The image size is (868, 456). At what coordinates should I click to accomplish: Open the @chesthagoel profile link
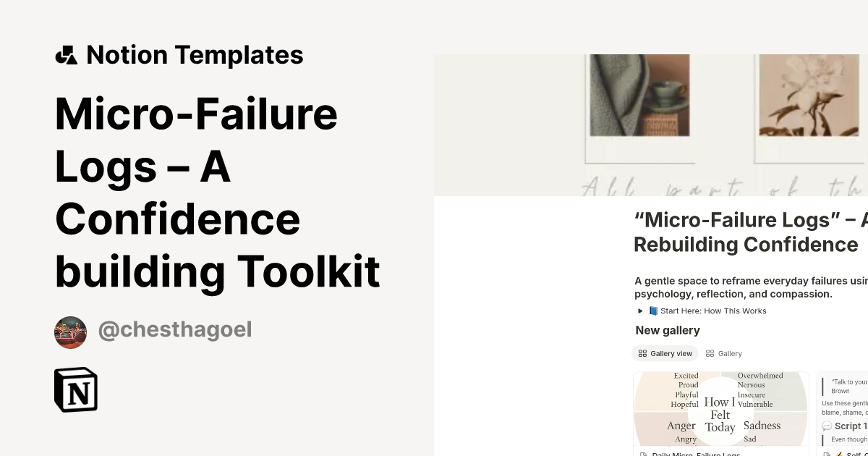pyautogui.click(x=175, y=330)
